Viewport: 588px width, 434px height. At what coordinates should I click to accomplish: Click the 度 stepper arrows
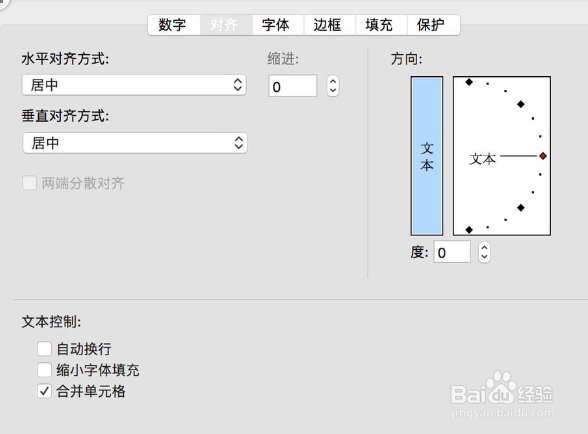[x=484, y=252]
